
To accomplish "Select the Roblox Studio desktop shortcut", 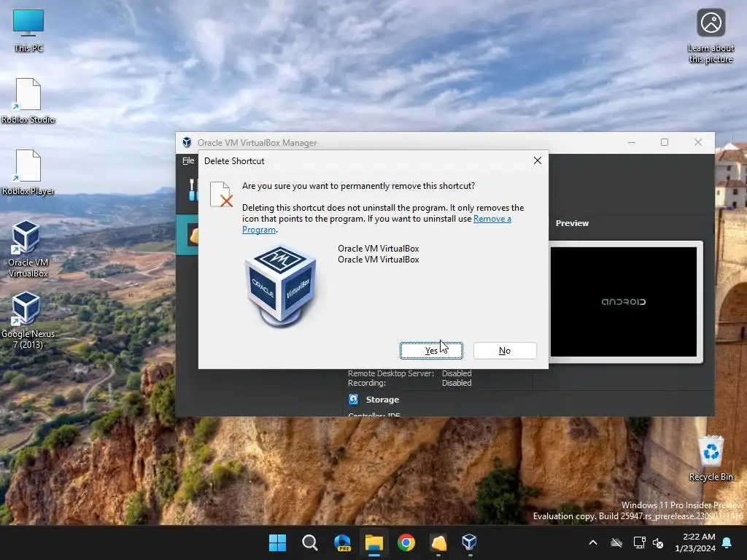I will click(x=28, y=101).
